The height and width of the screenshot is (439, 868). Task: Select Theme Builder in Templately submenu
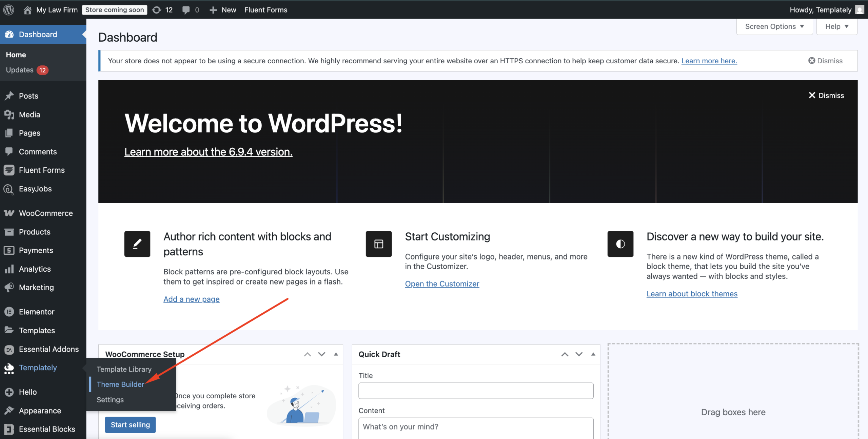120,384
